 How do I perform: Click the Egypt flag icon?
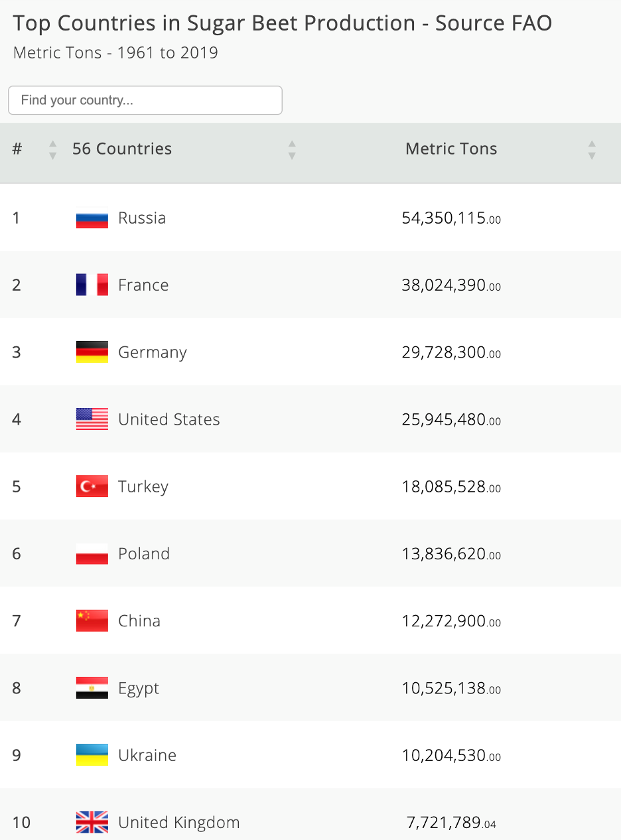pos(92,688)
